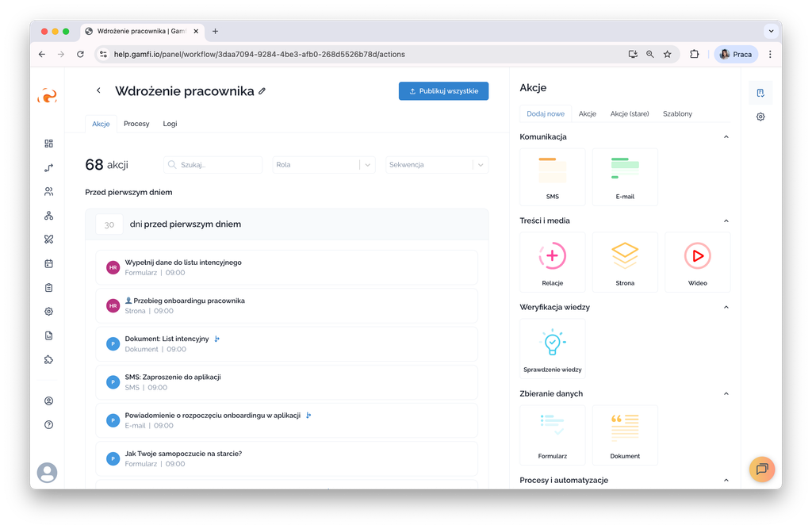Screen dimensions: 812x529
Task: Open the chat widget icon
Action: [761, 469]
